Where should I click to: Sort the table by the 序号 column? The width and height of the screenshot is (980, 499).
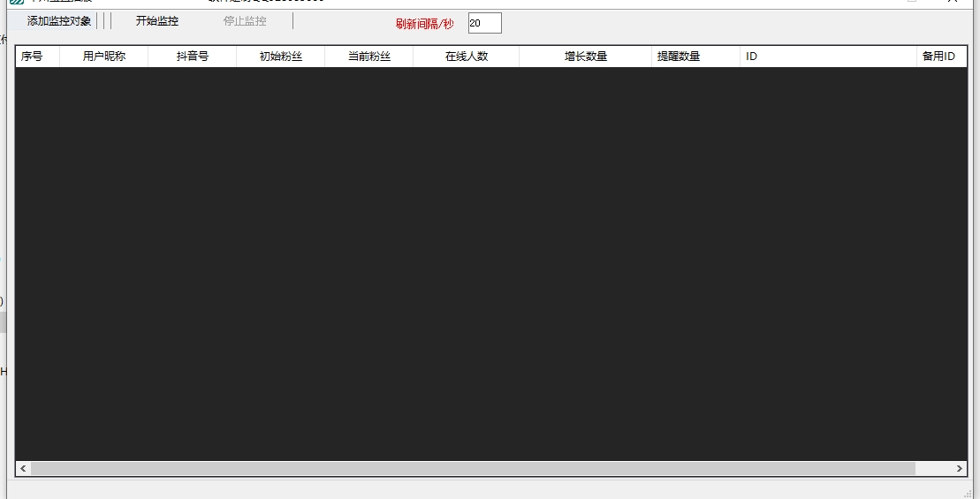(x=37, y=57)
